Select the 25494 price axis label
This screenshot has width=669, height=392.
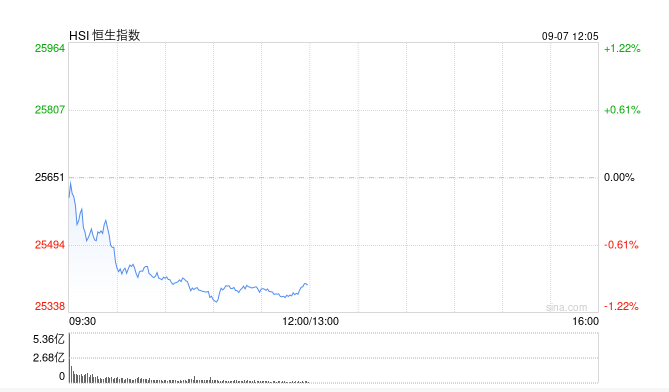pyautogui.click(x=50, y=244)
